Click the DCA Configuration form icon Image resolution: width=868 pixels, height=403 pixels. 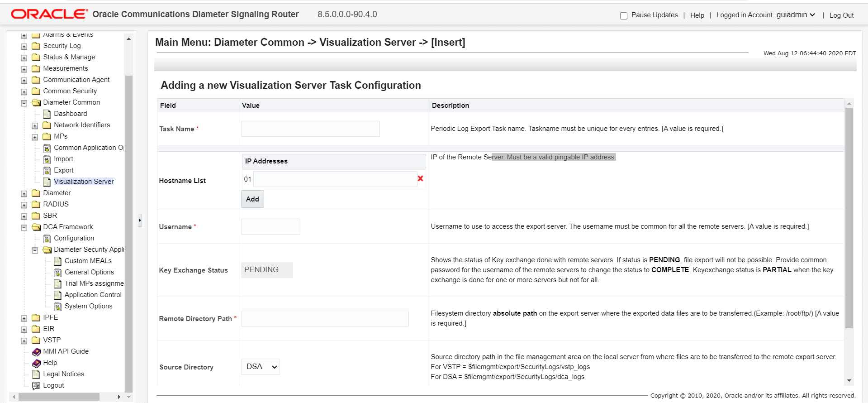pos(47,238)
